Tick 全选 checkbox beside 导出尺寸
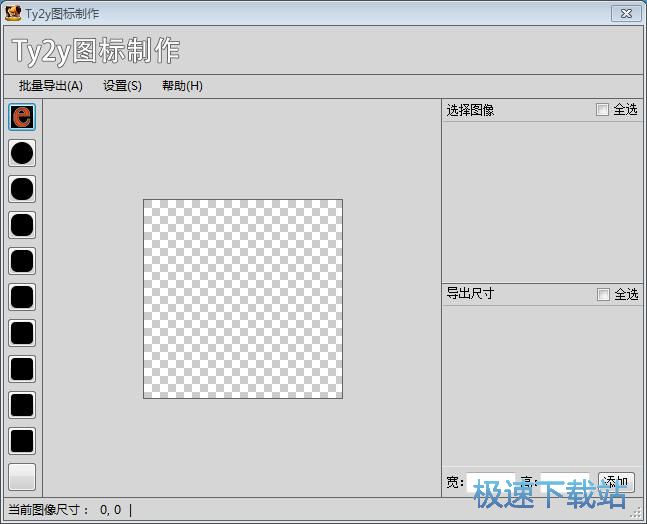This screenshot has width=647, height=524. tap(603, 294)
